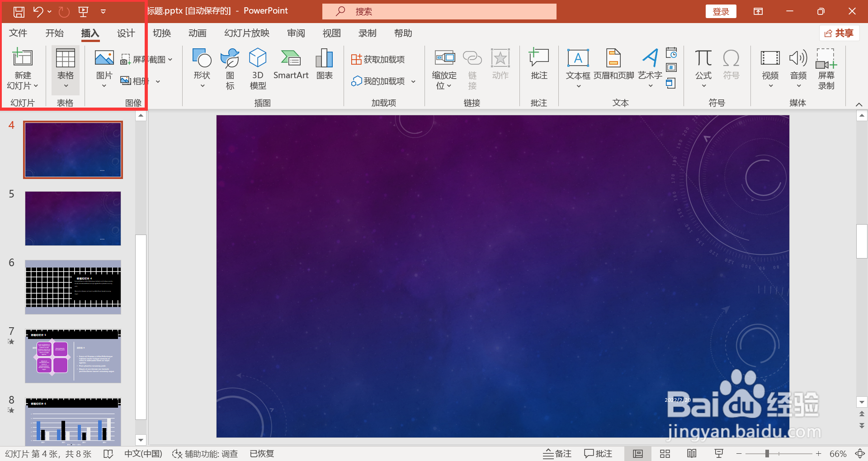Switch to Slide Sorter view

[665, 454]
